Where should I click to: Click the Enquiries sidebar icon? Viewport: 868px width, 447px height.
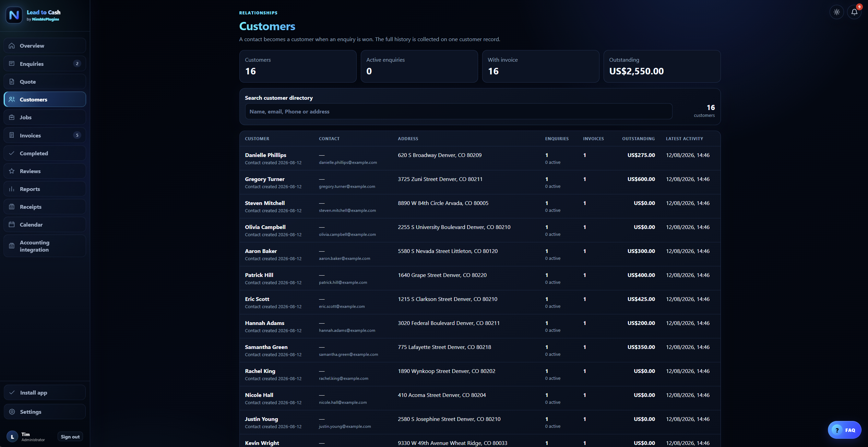12,63
